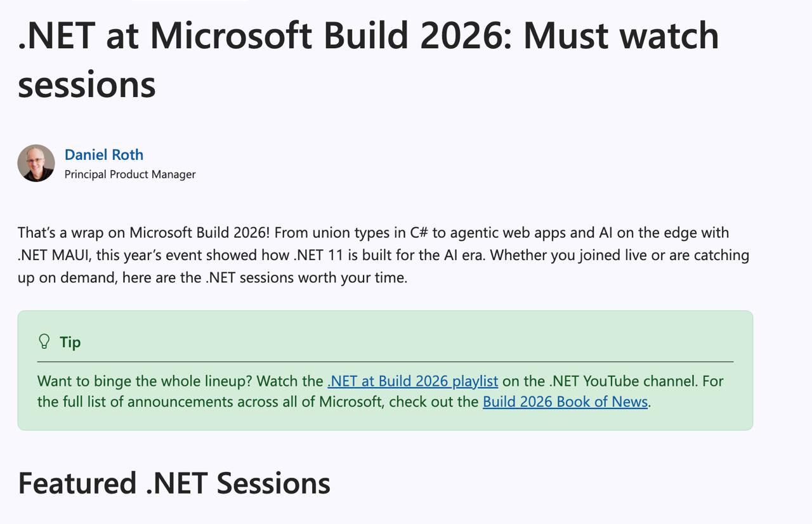
Task: Open Daniel Roth's author profile link
Action: click(104, 155)
